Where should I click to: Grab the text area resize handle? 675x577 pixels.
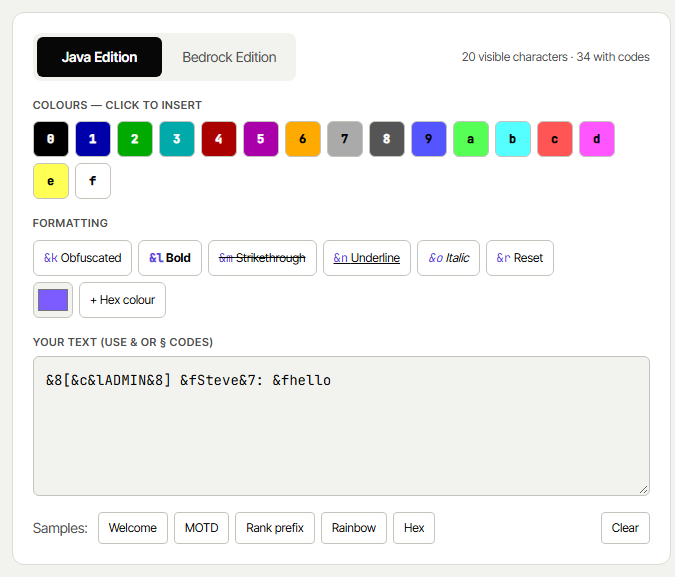[644, 490]
